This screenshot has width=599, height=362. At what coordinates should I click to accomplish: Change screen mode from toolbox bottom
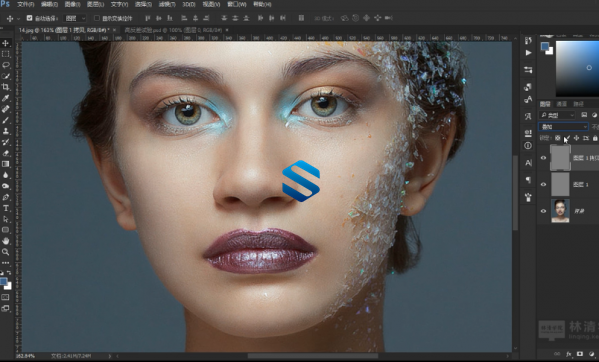(x=5, y=308)
